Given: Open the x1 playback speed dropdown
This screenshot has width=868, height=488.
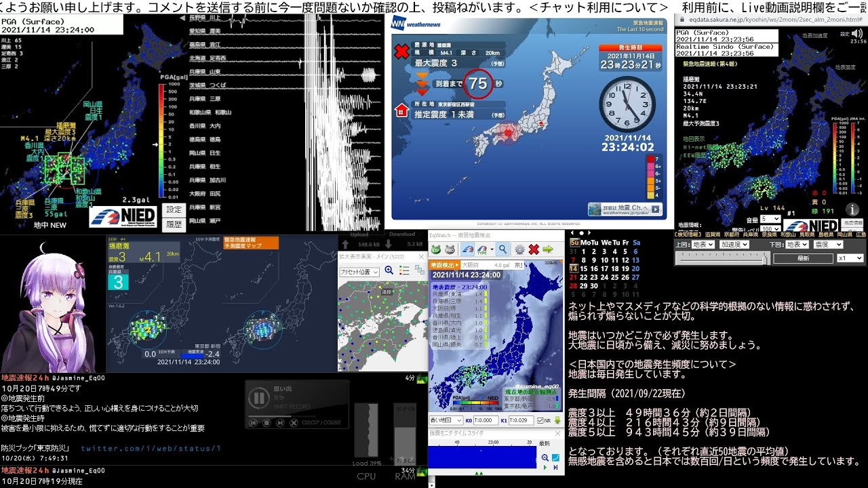Looking at the screenshot, I should click(850, 258).
